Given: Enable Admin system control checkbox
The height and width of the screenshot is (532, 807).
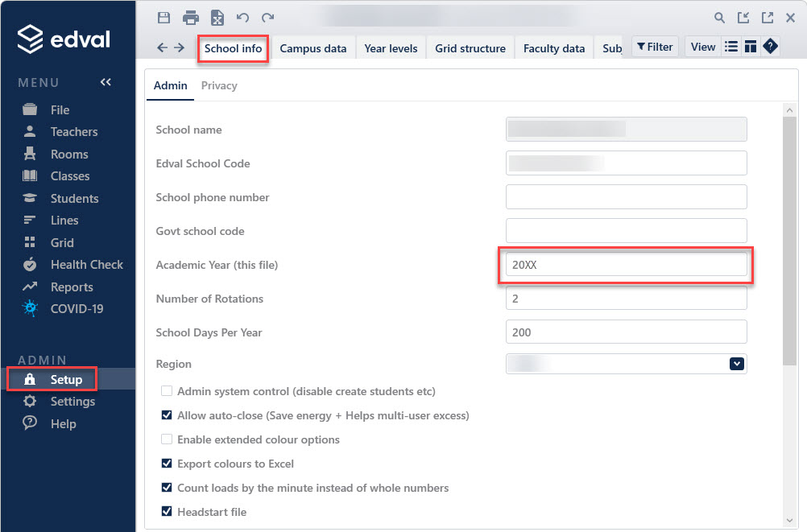Looking at the screenshot, I should (x=167, y=391).
